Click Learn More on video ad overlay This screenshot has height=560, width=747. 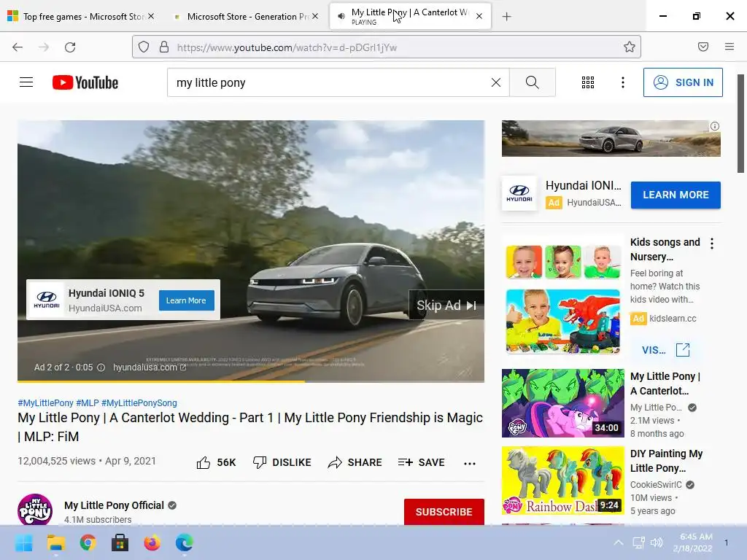186,300
